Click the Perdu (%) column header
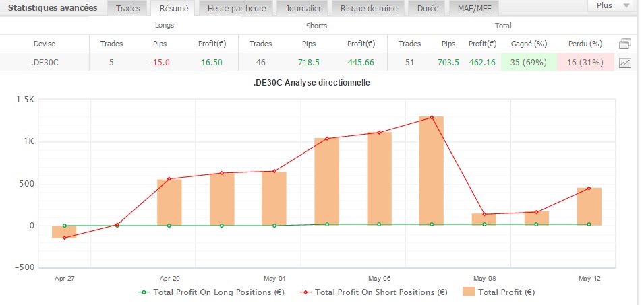The height and width of the screenshot is (305, 644). point(585,44)
